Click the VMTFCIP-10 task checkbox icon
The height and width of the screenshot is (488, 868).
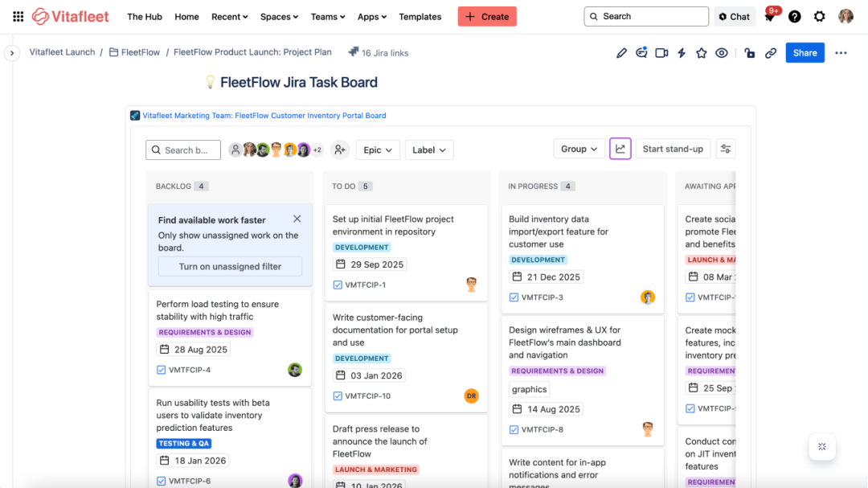[x=338, y=396]
